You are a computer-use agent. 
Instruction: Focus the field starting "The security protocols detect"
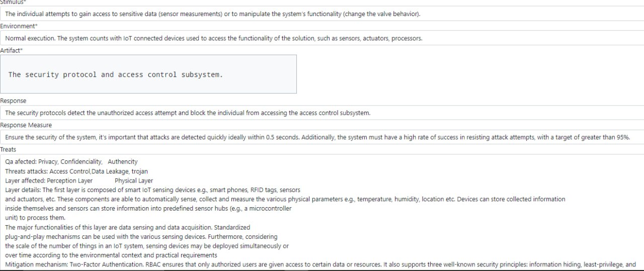[x=322, y=113]
